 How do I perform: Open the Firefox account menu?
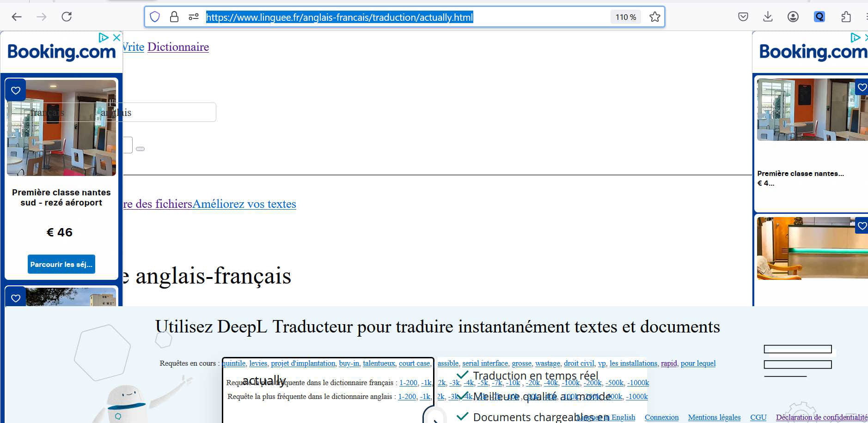(793, 17)
